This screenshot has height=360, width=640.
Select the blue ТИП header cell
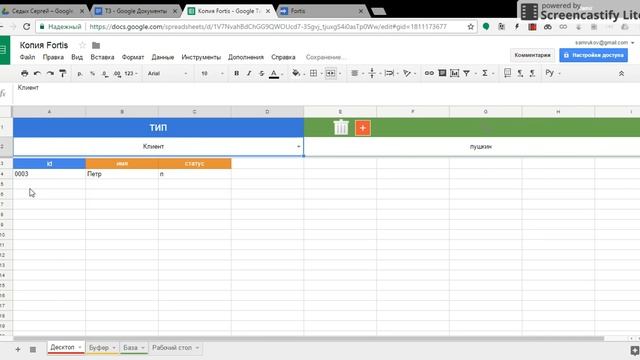tap(158, 127)
